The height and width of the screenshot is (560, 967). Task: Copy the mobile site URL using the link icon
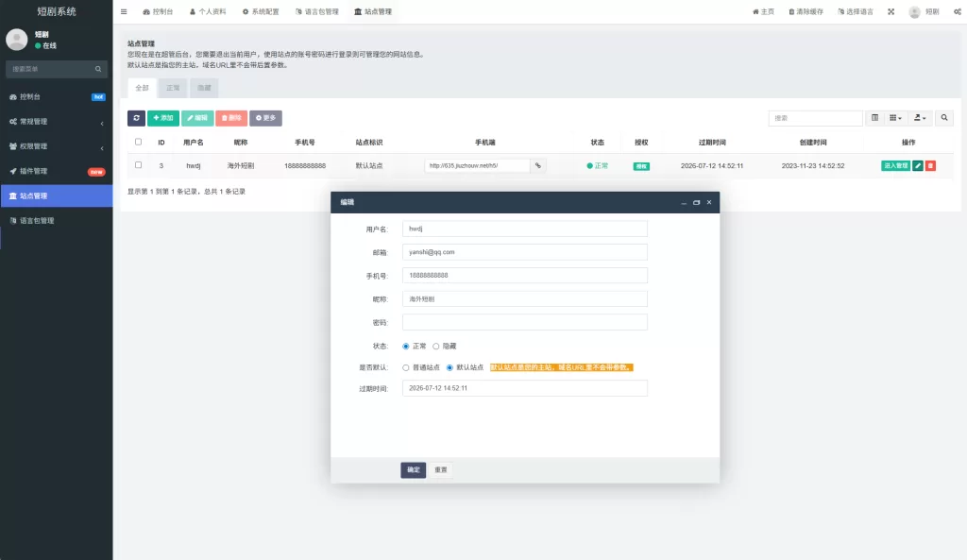536,165
